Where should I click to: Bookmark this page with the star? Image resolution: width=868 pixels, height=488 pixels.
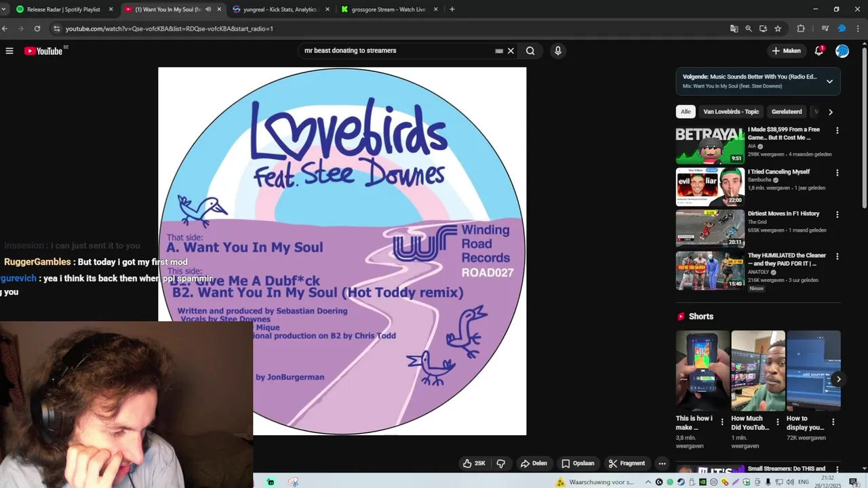click(778, 28)
